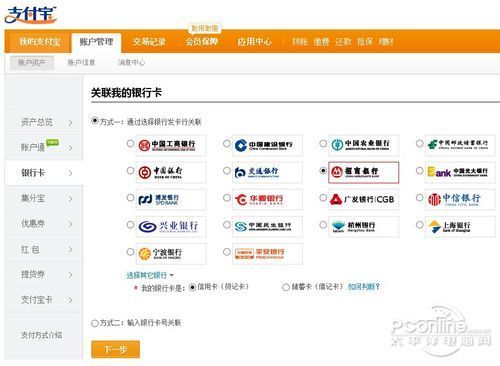Click the 交通银行 bank logo

pyautogui.click(x=267, y=172)
